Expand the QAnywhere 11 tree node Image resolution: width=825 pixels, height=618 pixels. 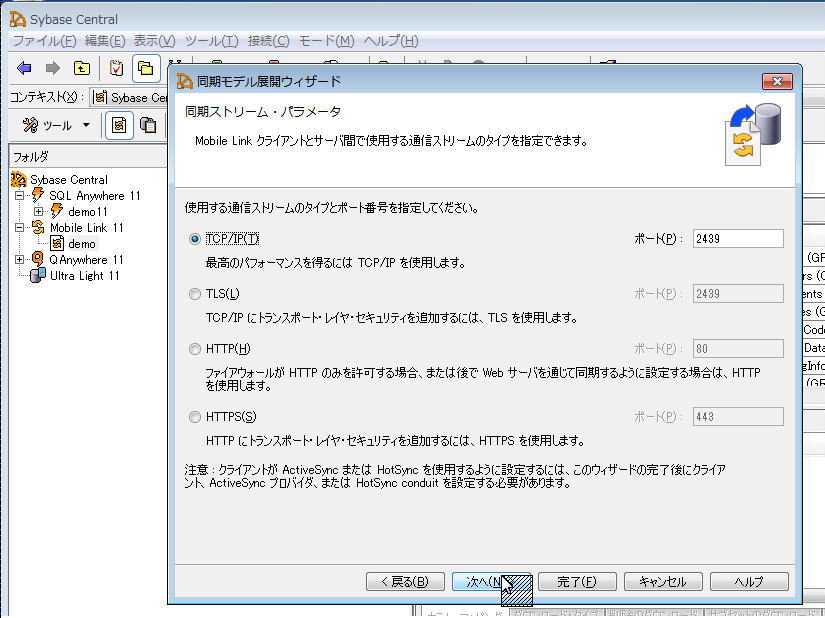(20, 260)
